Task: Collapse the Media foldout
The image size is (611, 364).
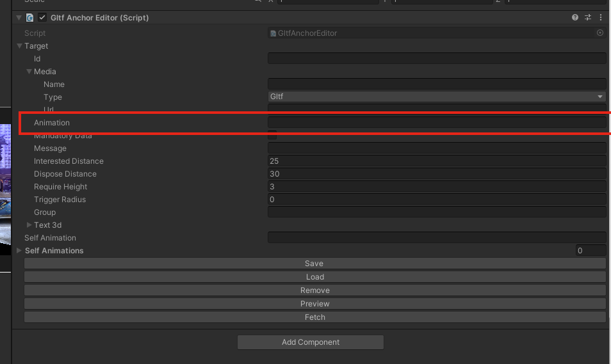Action: click(29, 72)
